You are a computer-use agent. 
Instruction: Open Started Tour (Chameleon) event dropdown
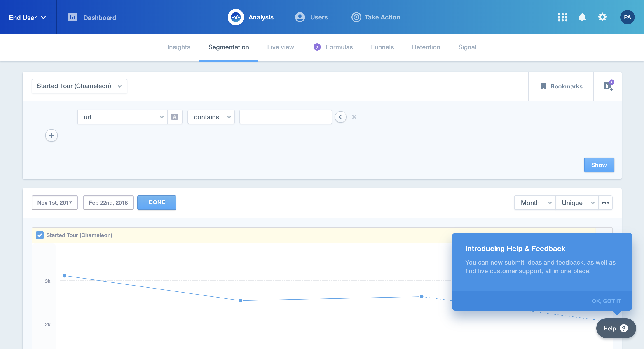click(x=79, y=86)
